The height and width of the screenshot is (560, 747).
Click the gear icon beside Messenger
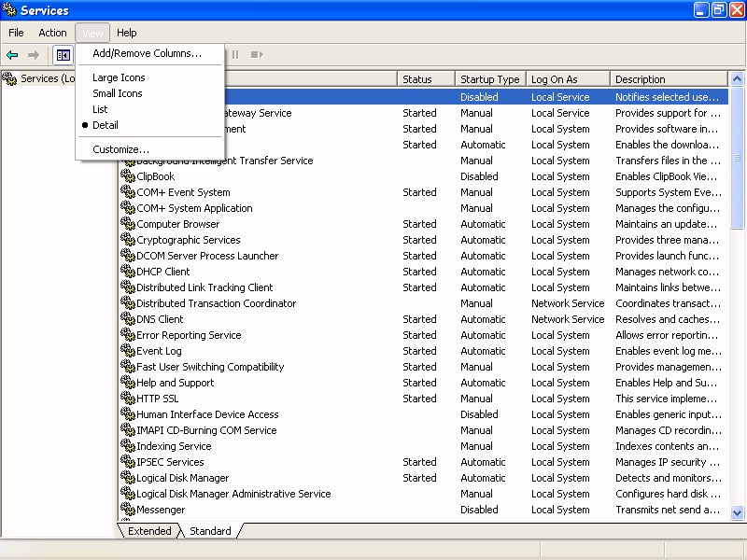click(x=128, y=510)
